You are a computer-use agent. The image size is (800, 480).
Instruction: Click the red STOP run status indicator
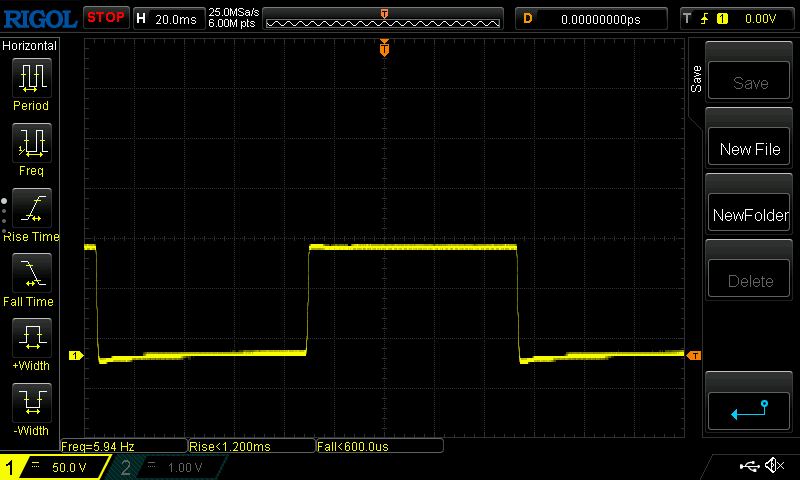(x=105, y=18)
